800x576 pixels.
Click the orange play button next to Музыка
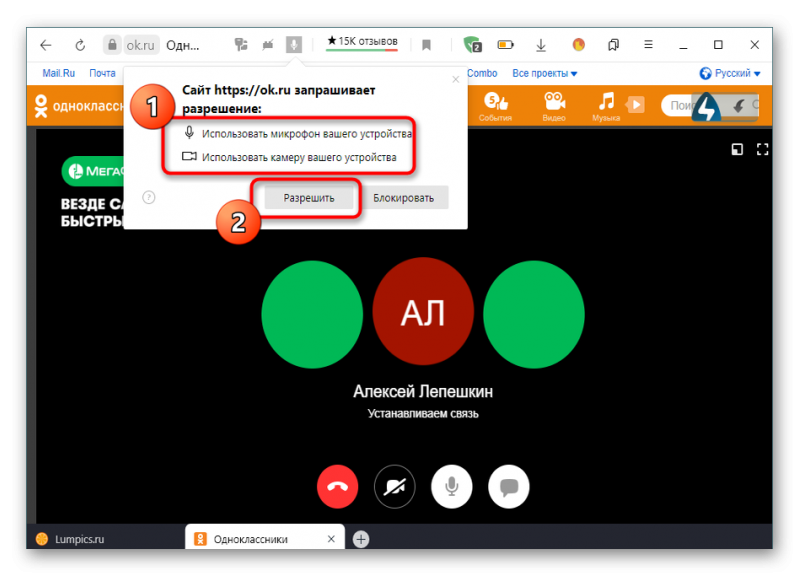pyautogui.click(x=636, y=105)
